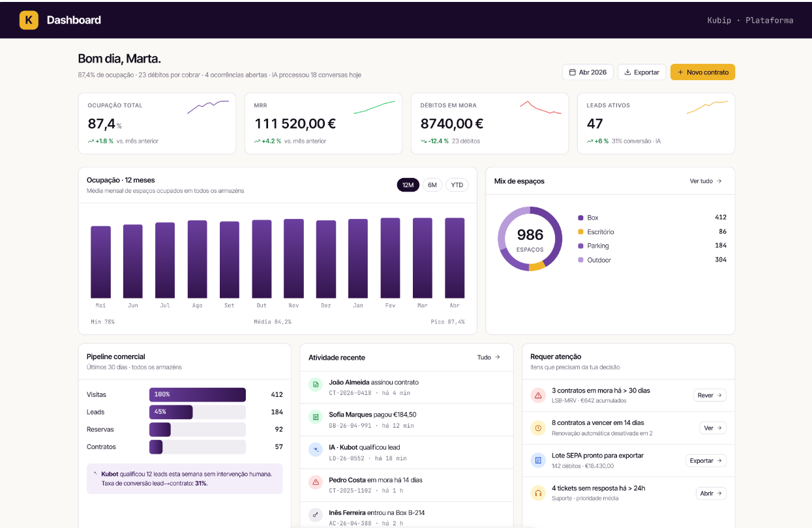Click the payment icon beside Sofia Marques
812x528 pixels.
pyautogui.click(x=316, y=417)
